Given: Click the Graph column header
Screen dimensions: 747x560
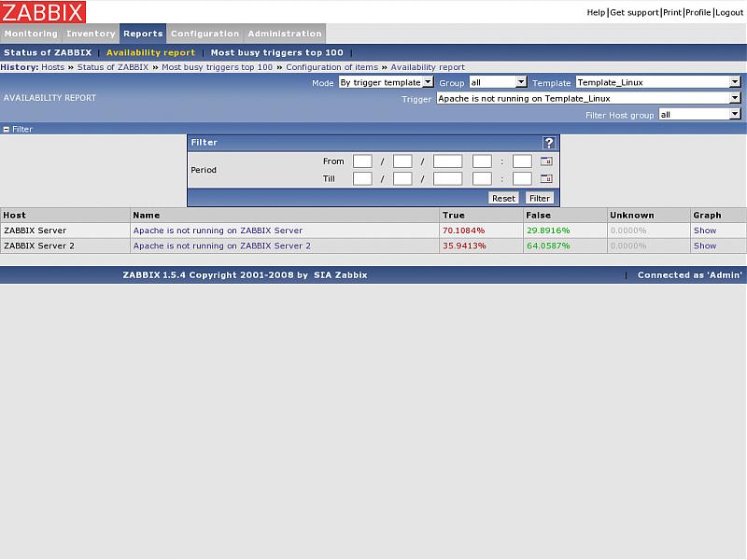Looking at the screenshot, I should click(718, 216).
